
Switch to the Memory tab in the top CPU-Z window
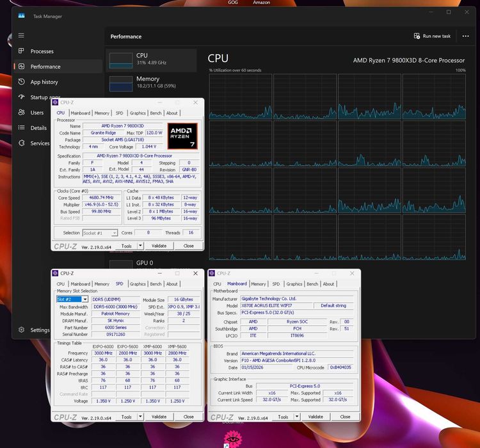(x=102, y=113)
